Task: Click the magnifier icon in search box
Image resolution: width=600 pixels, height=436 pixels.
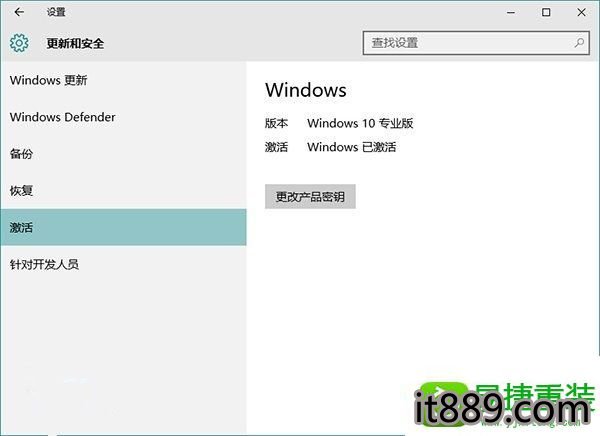Action: coord(579,43)
